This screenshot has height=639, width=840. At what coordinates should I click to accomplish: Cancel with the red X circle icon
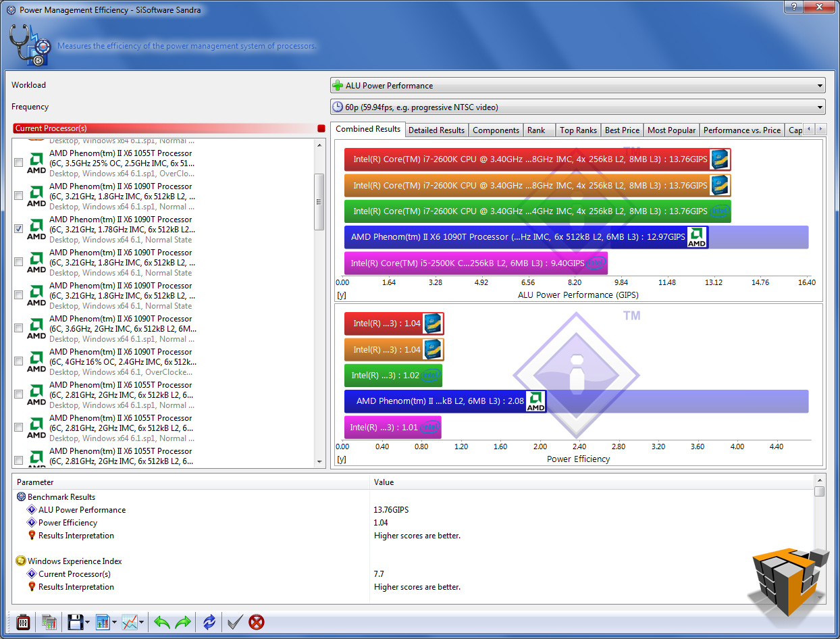coord(257,622)
